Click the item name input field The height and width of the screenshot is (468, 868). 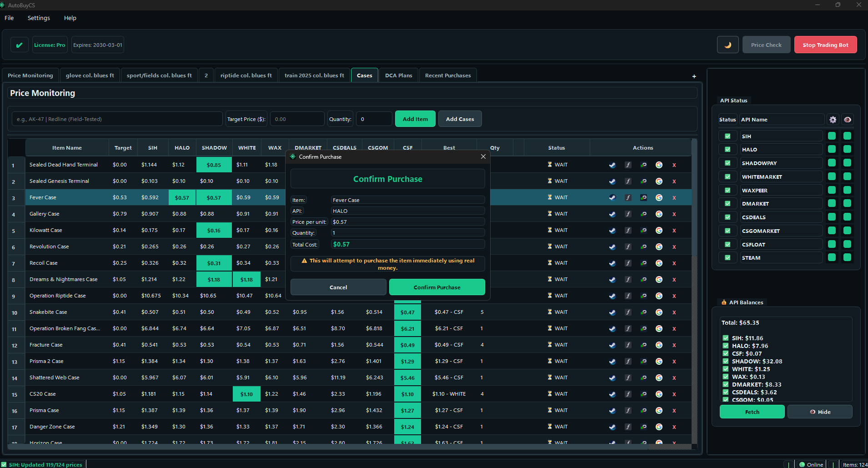tap(117, 119)
